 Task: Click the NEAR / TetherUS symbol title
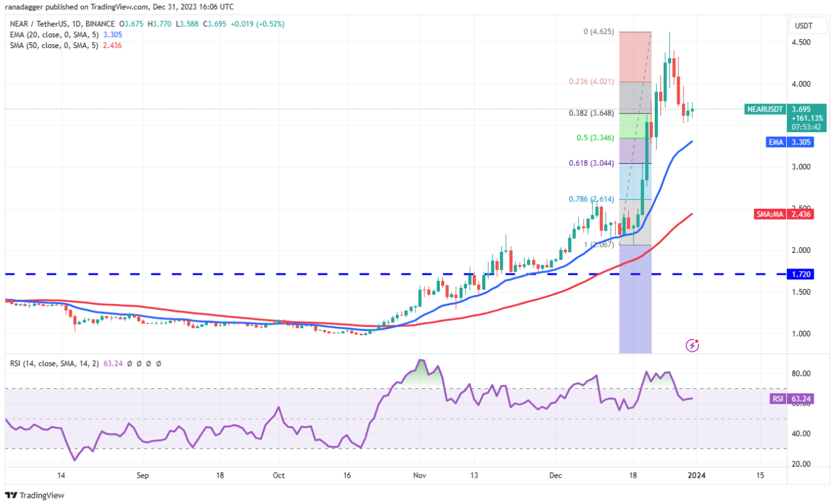pyautogui.click(x=37, y=24)
